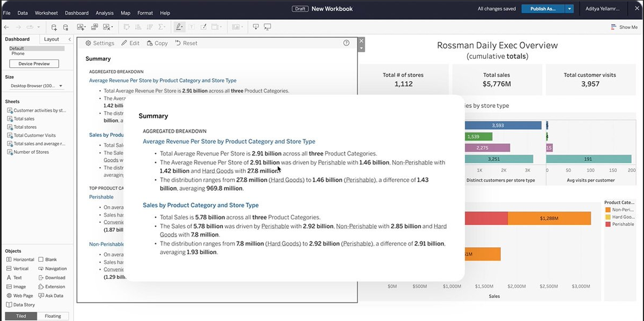Select the Blank object

pyautogui.click(x=48, y=260)
